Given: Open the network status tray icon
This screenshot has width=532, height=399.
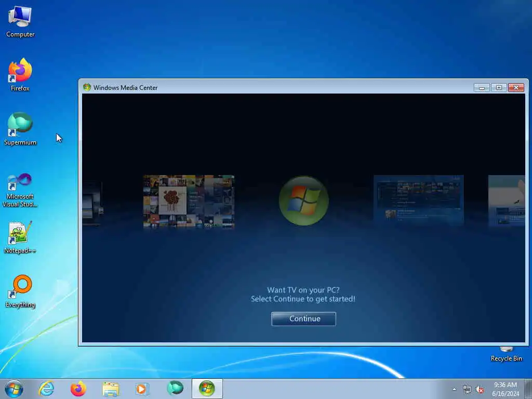Looking at the screenshot, I should [467, 390].
